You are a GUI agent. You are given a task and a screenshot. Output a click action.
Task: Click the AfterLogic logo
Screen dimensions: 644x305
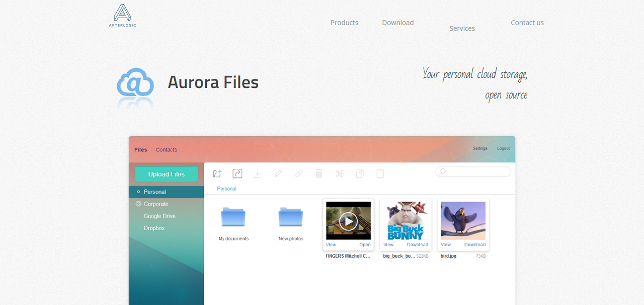tap(122, 16)
